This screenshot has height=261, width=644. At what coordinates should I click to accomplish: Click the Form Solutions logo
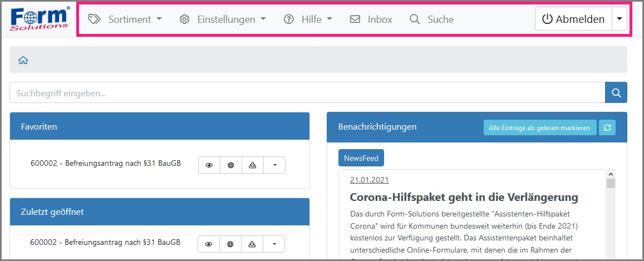pos(40,19)
